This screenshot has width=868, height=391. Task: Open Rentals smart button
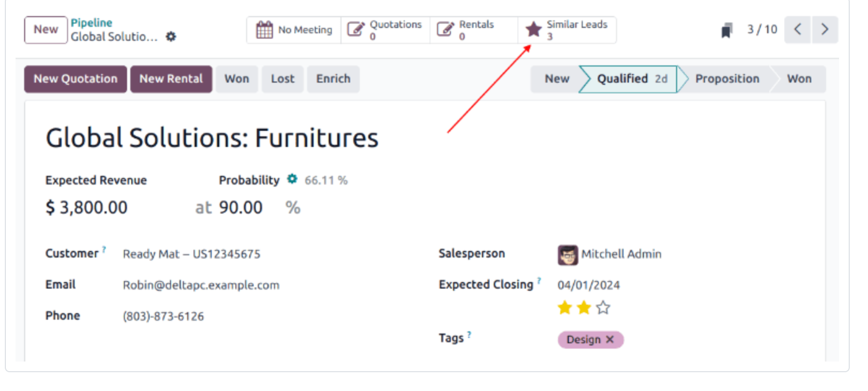click(473, 30)
